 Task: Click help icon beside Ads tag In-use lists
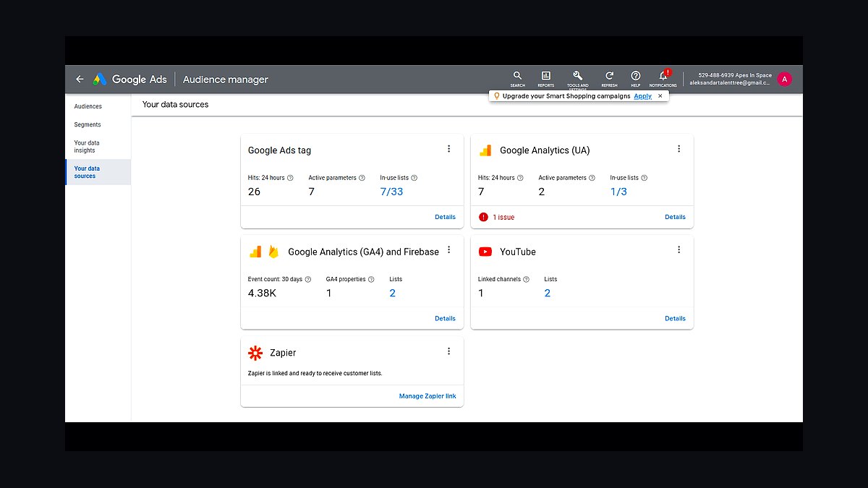414,178
